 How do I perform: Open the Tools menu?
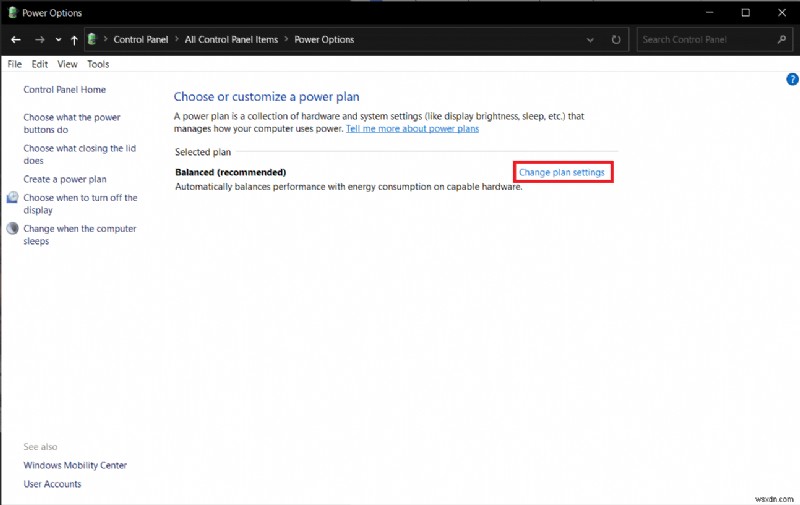coord(98,64)
